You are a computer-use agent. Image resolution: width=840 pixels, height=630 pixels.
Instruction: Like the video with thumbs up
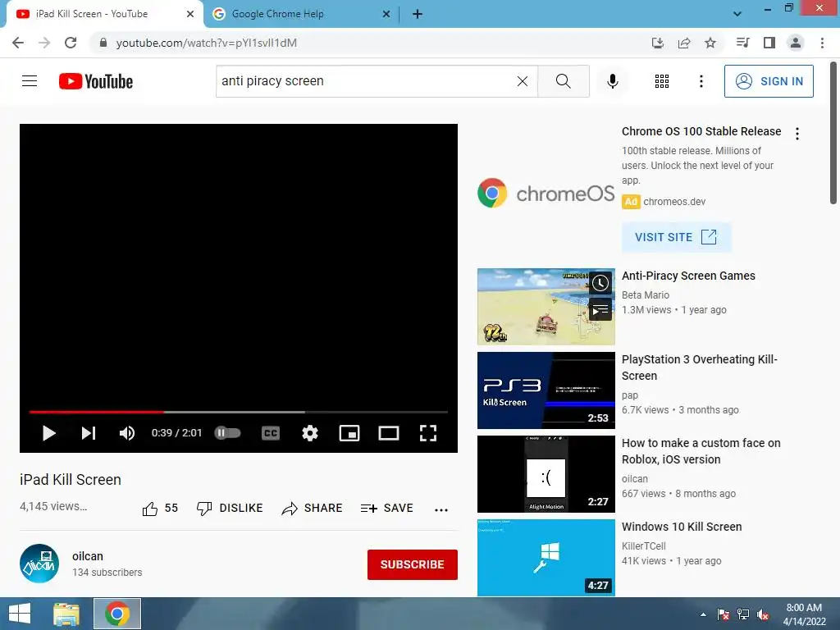click(160, 508)
